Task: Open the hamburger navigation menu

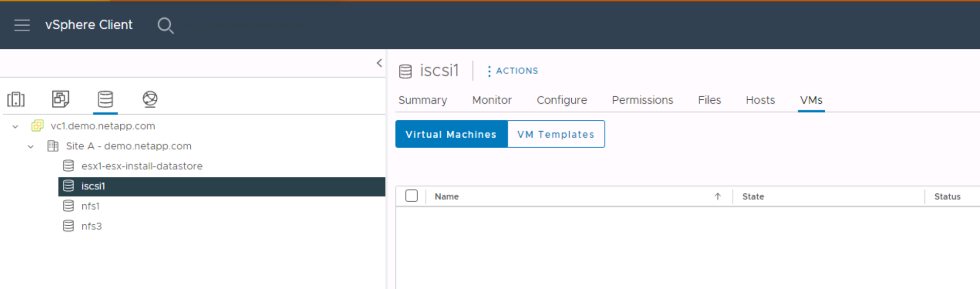Action: tap(22, 25)
